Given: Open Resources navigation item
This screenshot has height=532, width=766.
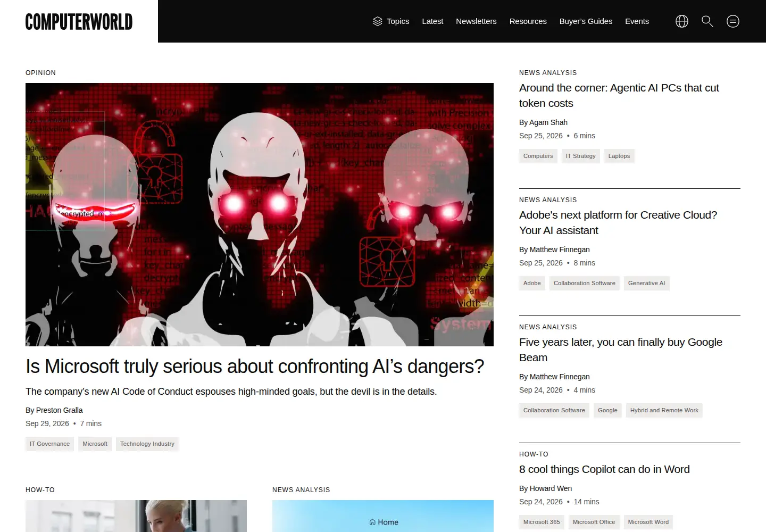Looking at the screenshot, I should [528, 21].
